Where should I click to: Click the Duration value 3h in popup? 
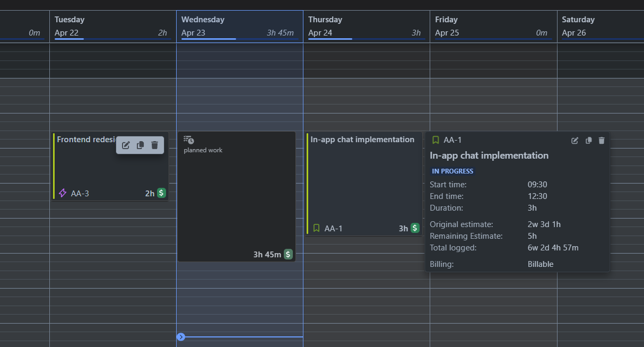point(532,208)
